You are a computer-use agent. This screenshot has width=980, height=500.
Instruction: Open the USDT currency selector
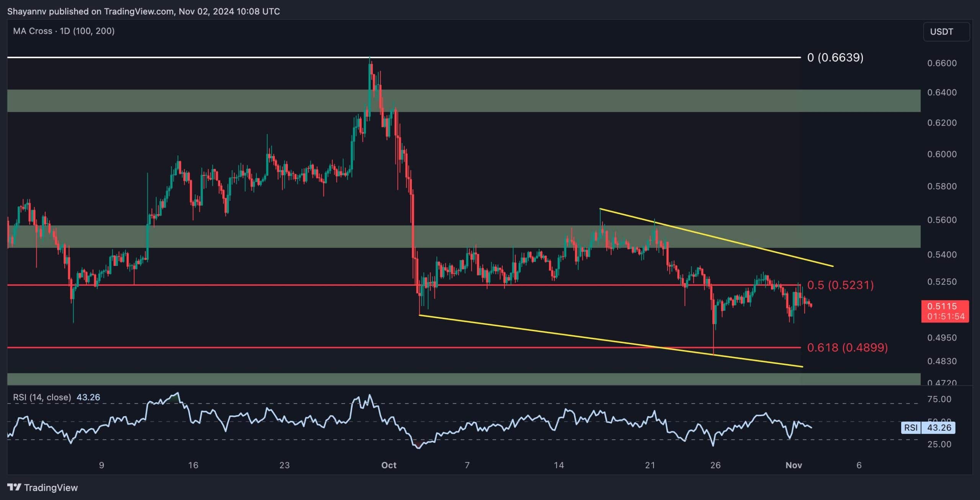946,31
